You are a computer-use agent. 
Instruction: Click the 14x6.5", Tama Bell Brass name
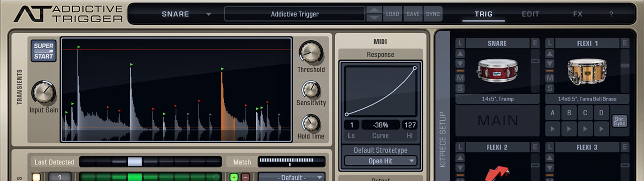pos(587,99)
